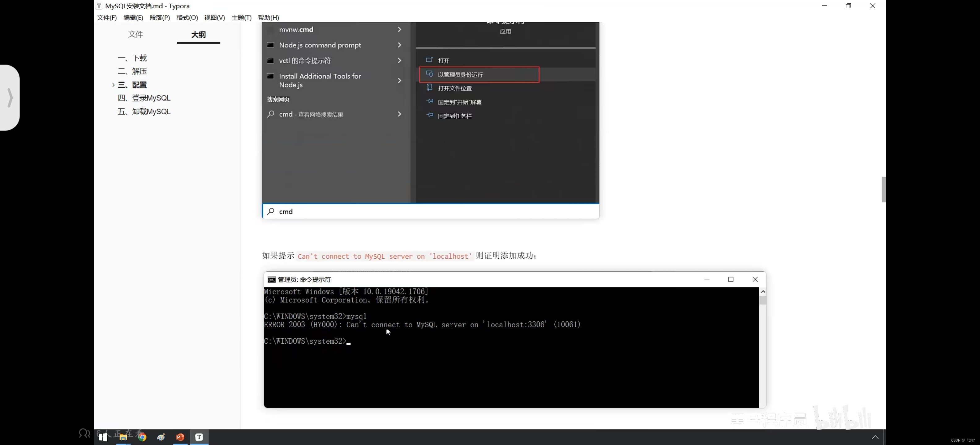Click chevron beside vctl 的命令提示符
Viewport: 980px width, 445px height.
(399, 61)
